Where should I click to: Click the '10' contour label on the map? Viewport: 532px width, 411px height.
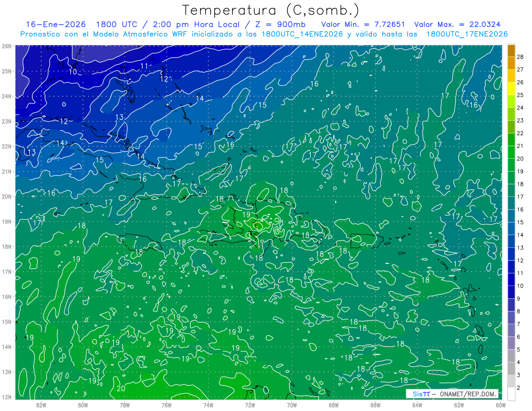[73, 72]
